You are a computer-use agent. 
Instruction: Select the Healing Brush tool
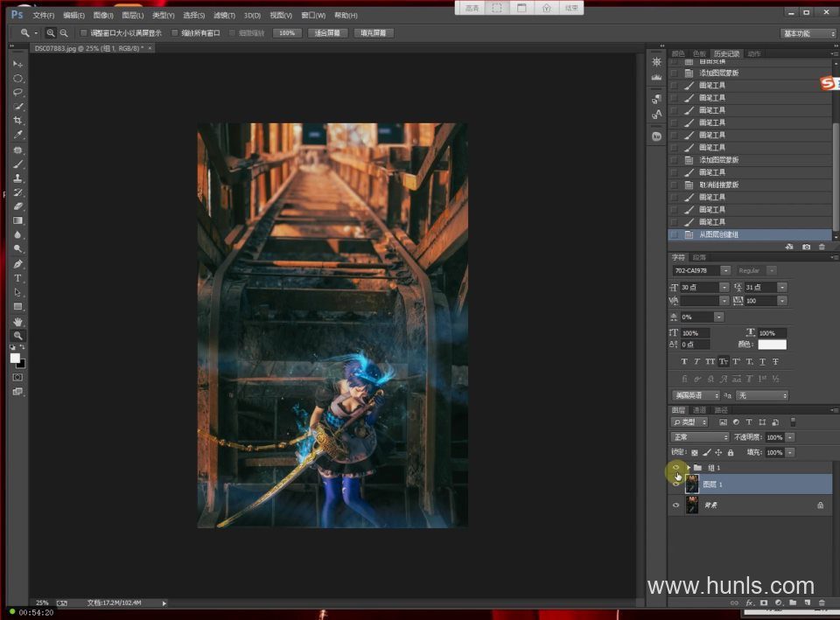(17, 150)
